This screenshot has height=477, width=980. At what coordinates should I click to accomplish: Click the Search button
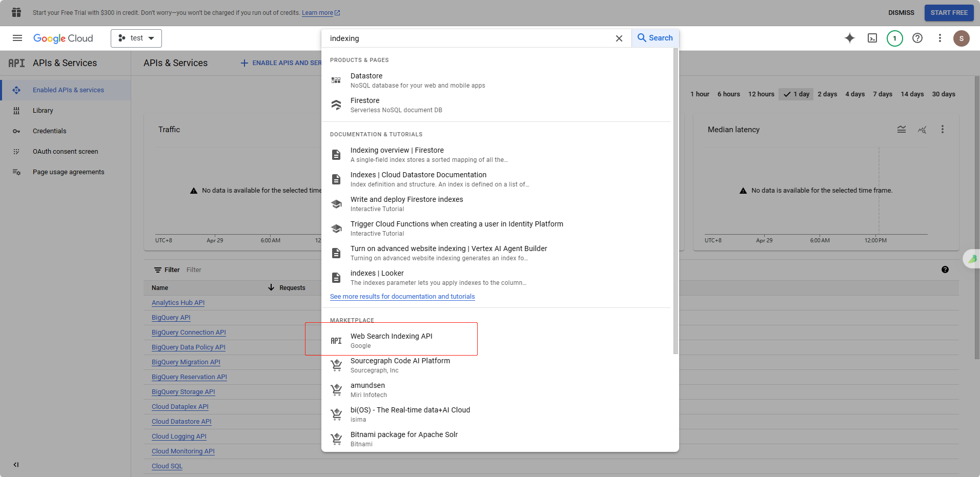point(655,38)
